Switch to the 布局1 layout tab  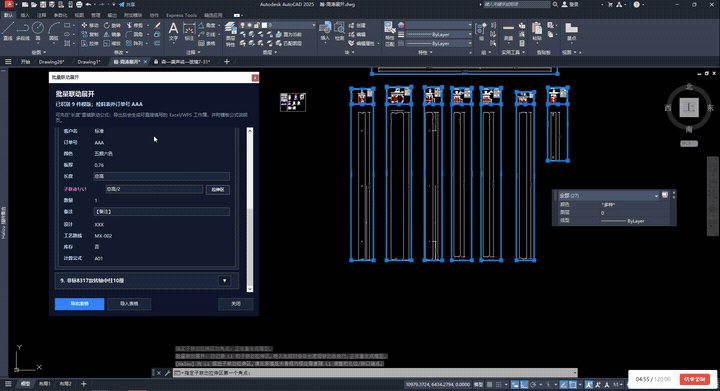[45, 384]
